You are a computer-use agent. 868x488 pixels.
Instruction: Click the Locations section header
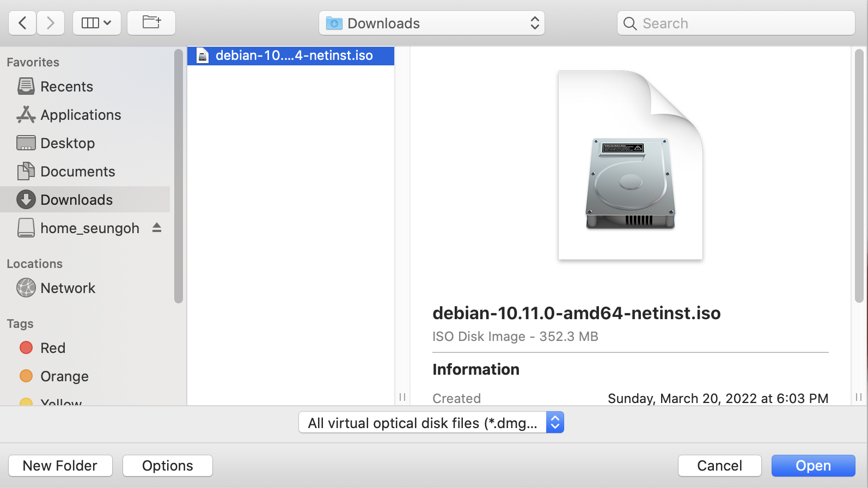point(35,264)
